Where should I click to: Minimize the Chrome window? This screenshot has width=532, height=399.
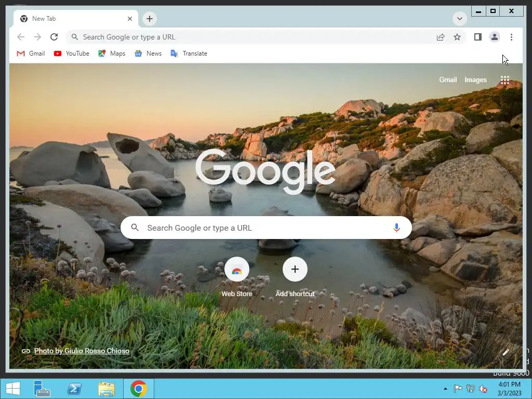point(478,11)
